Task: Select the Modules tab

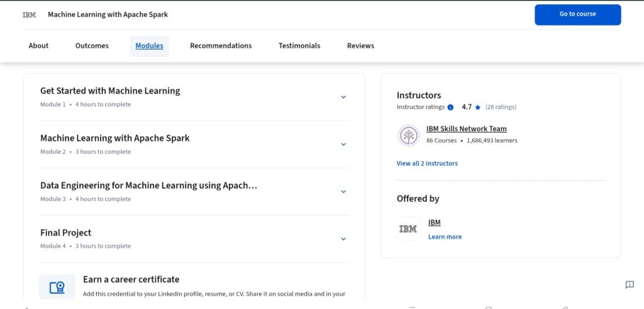Action: [x=149, y=46]
